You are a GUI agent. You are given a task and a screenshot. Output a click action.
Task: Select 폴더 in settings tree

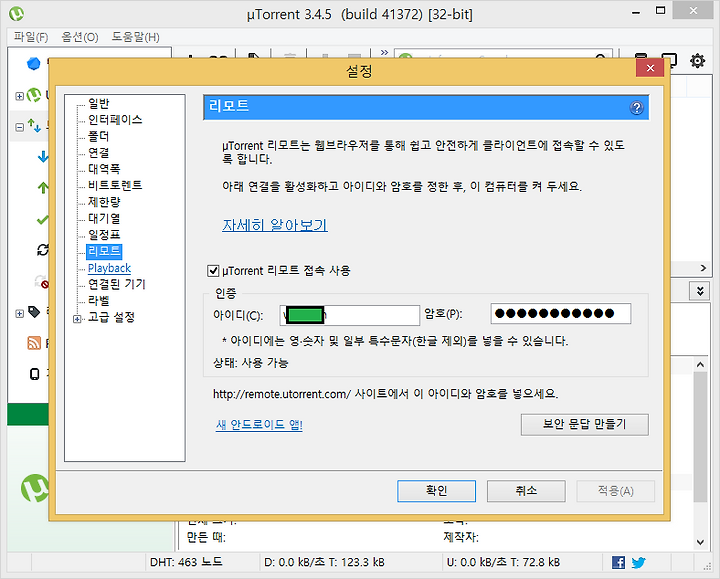coord(98,136)
